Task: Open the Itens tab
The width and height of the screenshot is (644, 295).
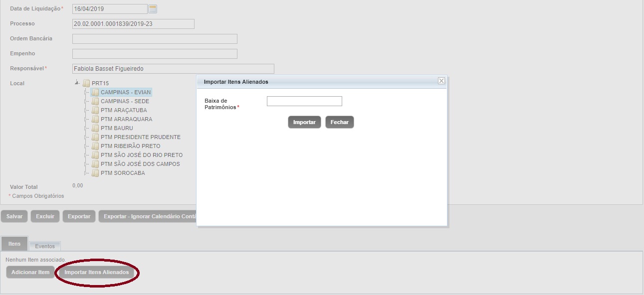Action: (x=14, y=244)
